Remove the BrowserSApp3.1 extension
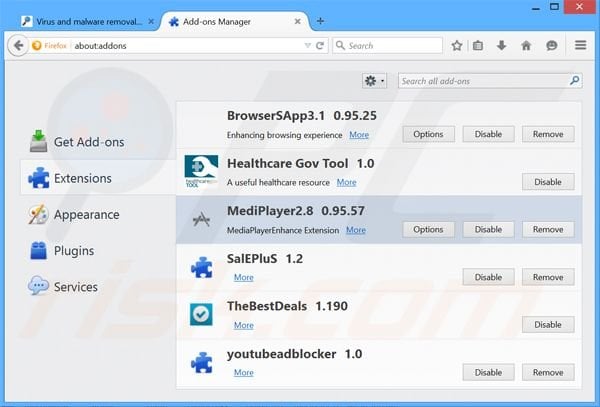The image size is (600, 407). [x=548, y=134]
